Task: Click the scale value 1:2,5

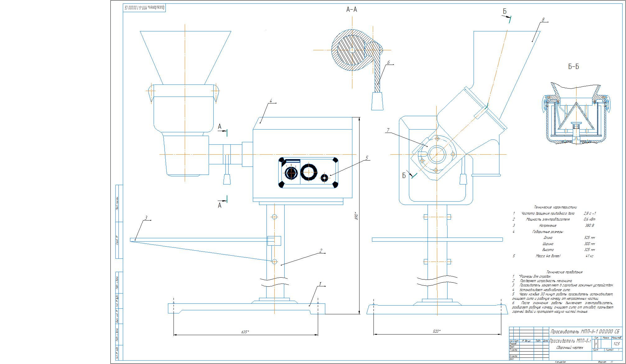Action: [x=616, y=344]
